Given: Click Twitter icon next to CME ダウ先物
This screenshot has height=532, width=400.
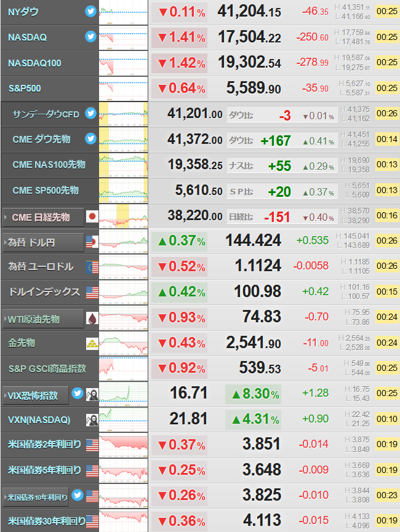Looking at the screenshot, I should click(90, 138).
